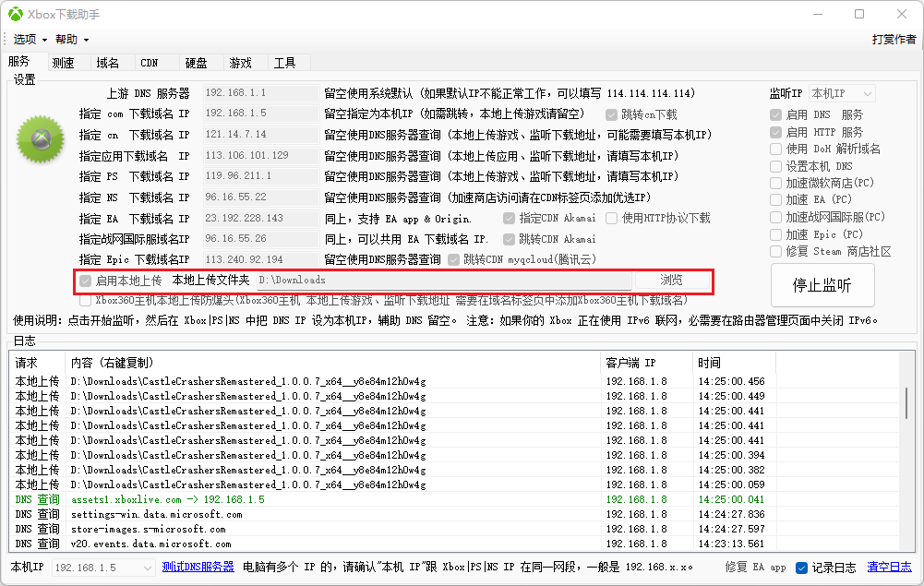Select the log row timed 14:25:00.449
Image resolution: width=924 pixels, height=586 pixels.
click(454, 397)
